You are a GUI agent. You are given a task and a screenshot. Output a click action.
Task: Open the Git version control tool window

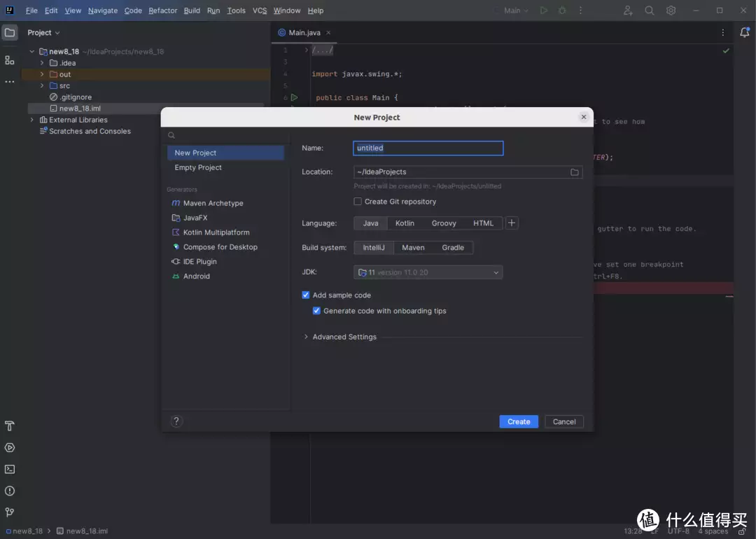10,512
